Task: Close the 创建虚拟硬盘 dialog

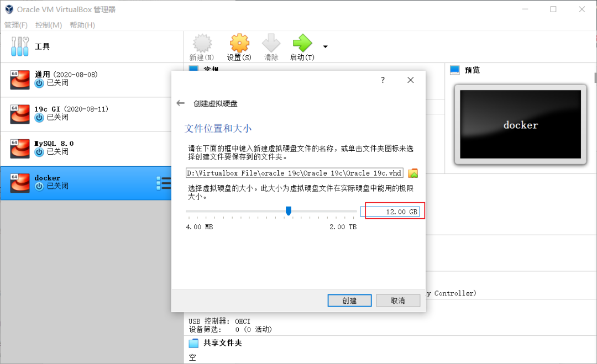Action: coord(410,80)
